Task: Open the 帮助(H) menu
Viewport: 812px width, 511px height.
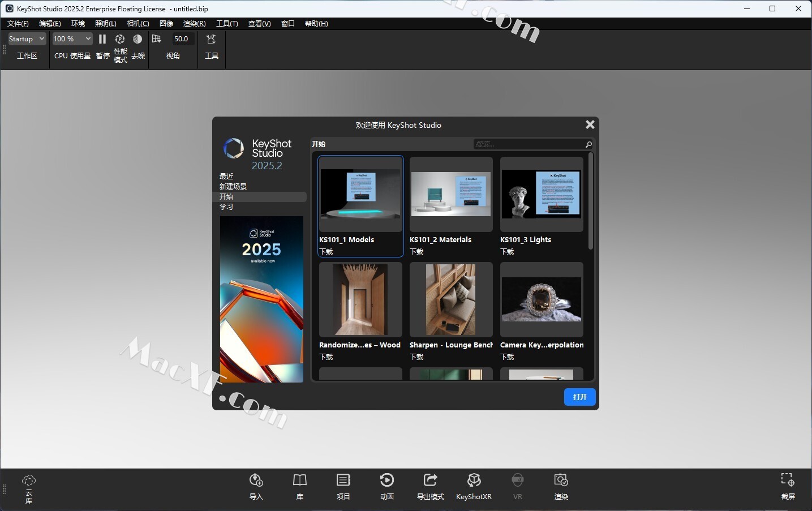Action: tap(316, 23)
